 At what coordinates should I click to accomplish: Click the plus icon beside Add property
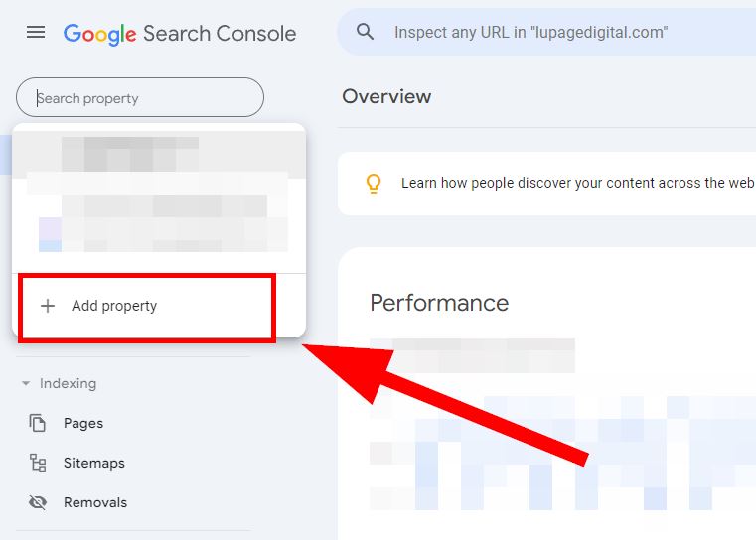[47, 306]
